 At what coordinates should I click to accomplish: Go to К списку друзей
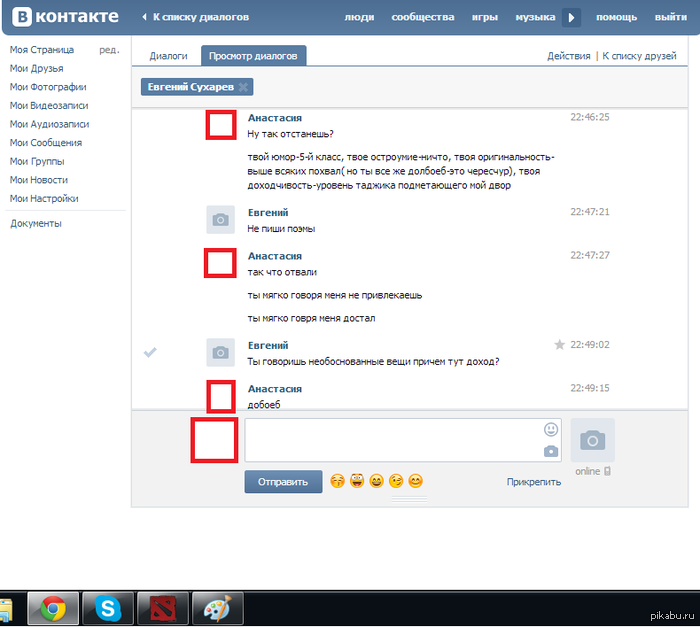tap(639, 56)
